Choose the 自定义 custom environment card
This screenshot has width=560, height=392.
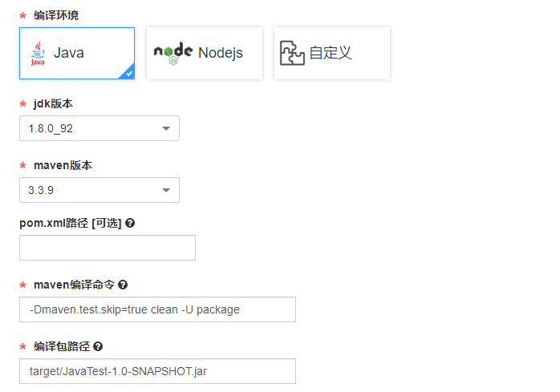332,53
